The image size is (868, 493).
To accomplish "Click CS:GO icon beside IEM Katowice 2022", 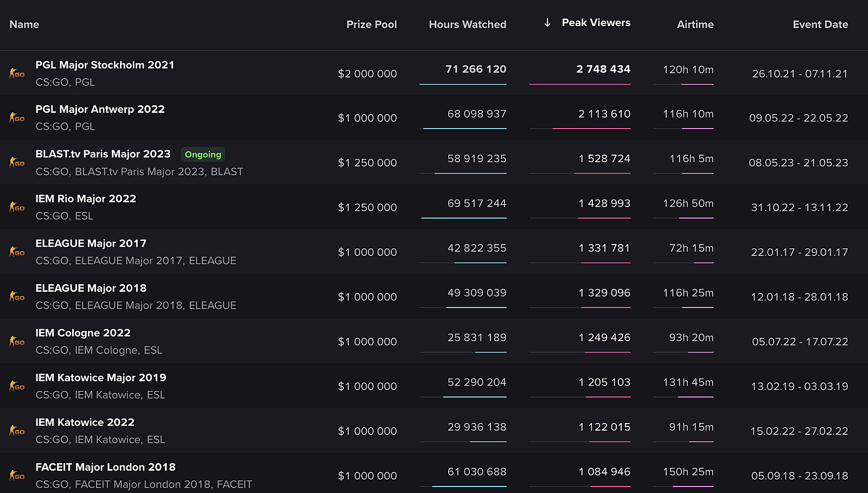I will [17, 431].
